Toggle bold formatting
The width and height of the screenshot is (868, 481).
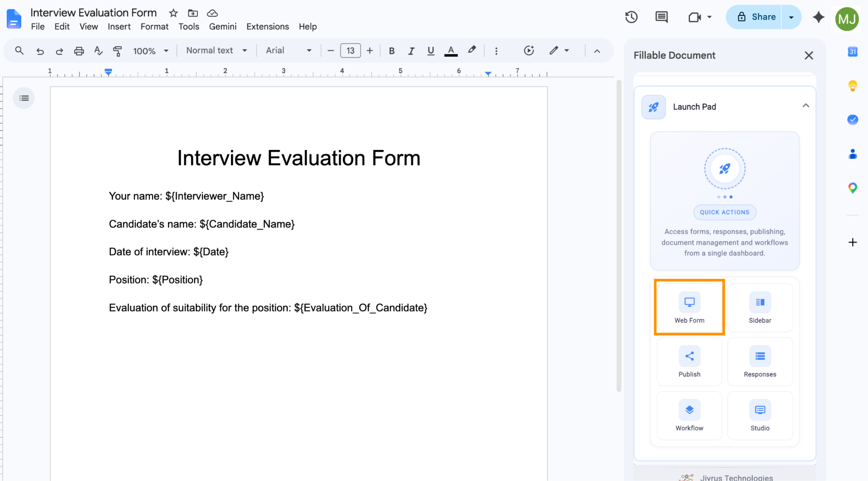[x=392, y=51]
